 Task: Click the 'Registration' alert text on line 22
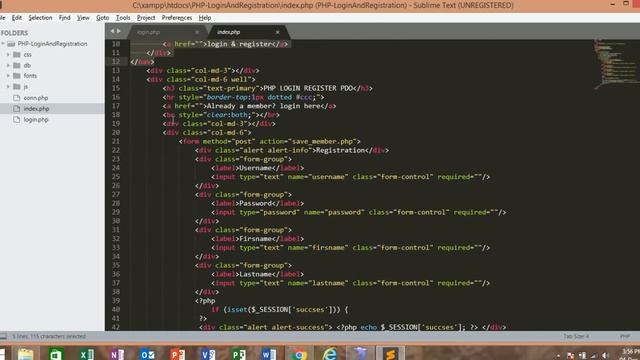point(341,150)
